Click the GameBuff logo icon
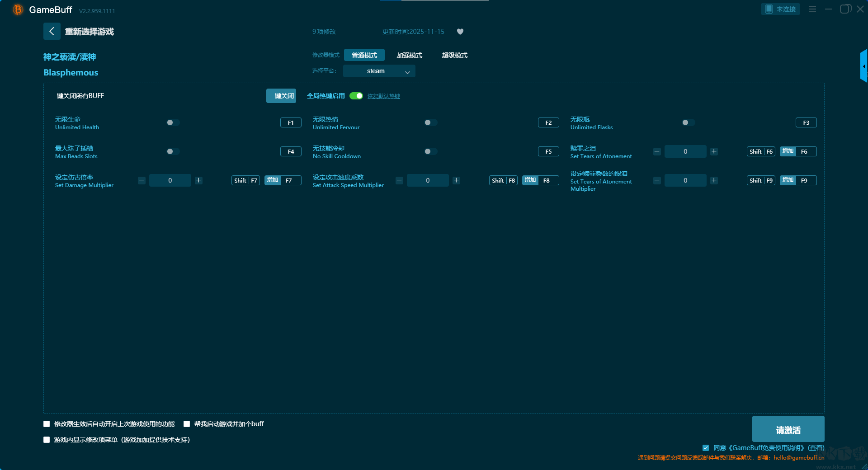This screenshot has width=868, height=470. point(18,9)
